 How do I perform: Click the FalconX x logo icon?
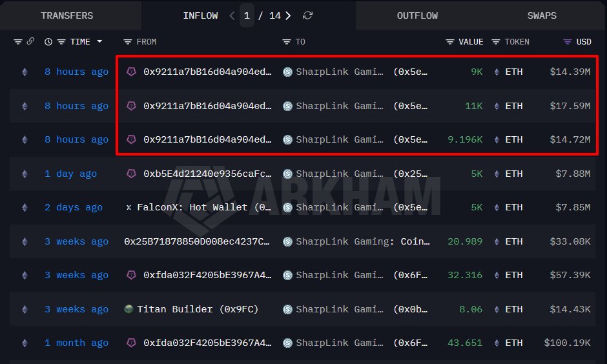[x=129, y=208]
